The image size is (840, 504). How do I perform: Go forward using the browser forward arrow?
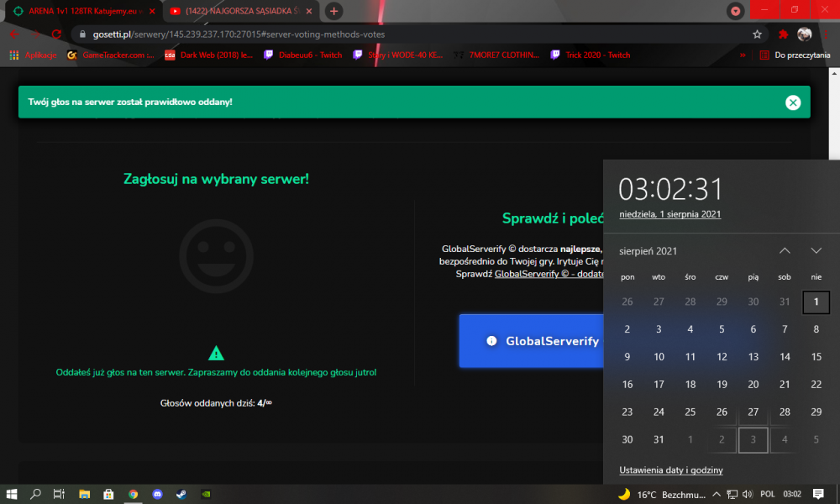[35, 34]
